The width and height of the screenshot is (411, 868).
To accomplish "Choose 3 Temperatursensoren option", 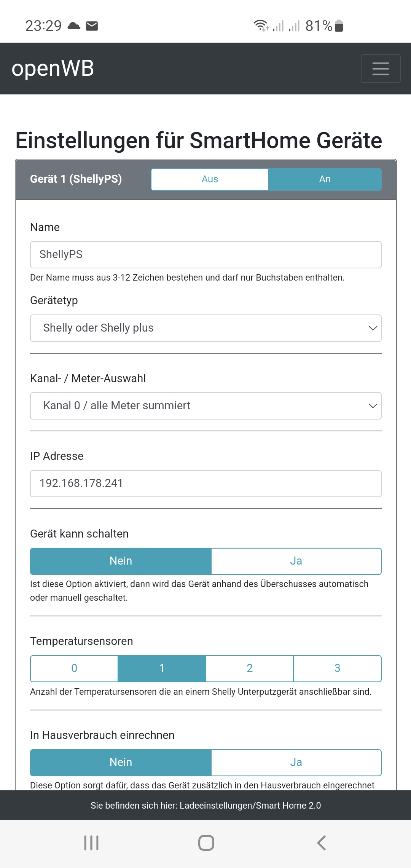I will tap(337, 669).
